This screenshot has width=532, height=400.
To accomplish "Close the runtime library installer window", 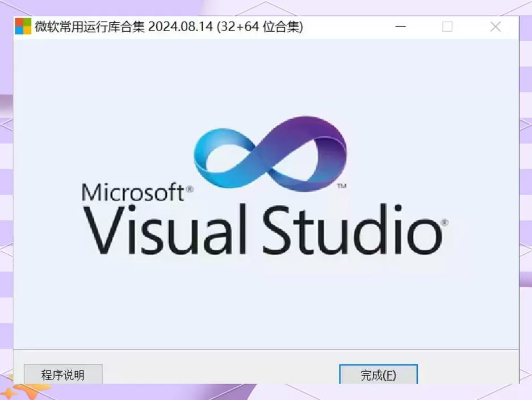I will tap(495, 27).
